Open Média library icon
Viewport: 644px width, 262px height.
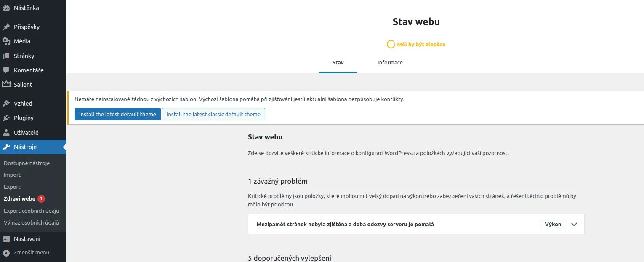pos(6,41)
